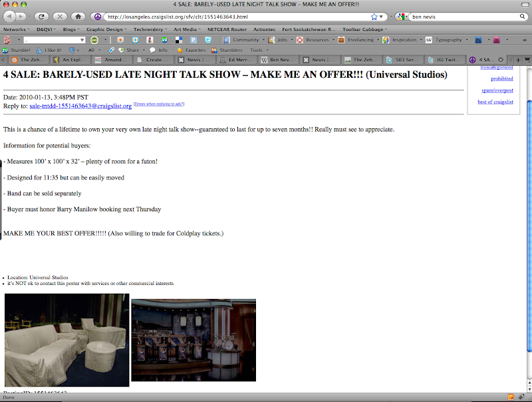Click the Delicious checkered bookmark icon
The width and height of the screenshot is (532, 402).
[179, 40]
